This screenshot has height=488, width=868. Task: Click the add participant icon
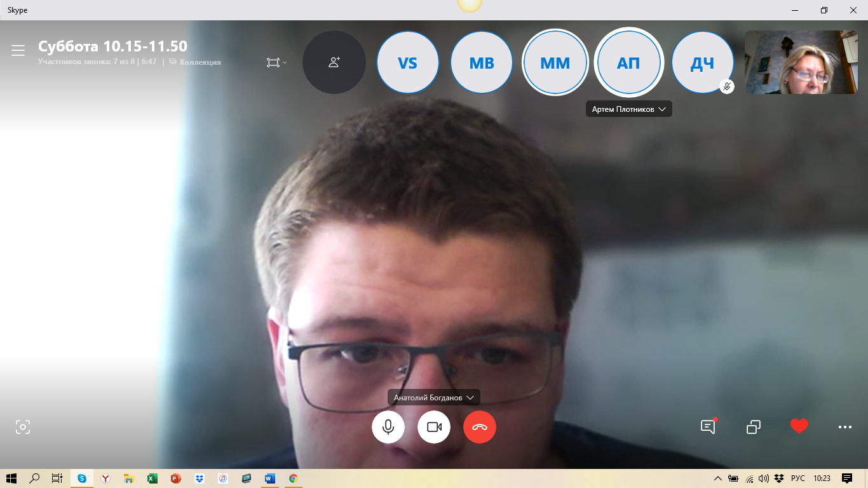point(334,62)
